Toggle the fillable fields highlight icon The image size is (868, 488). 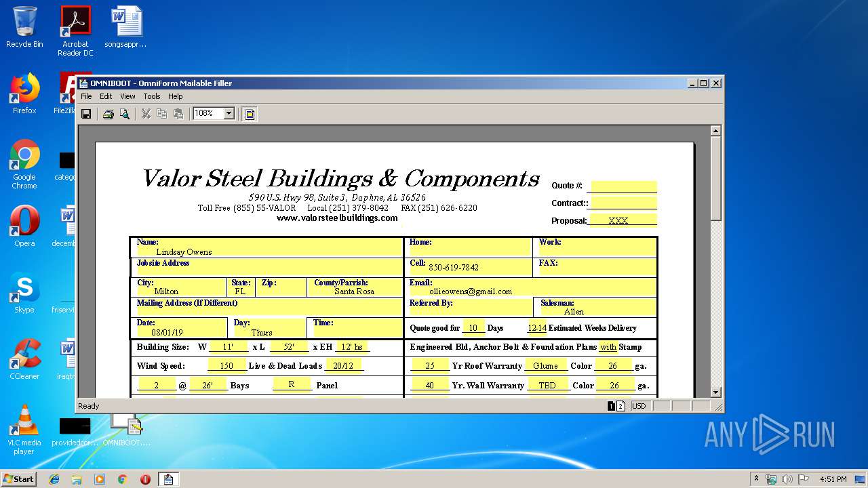coord(250,114)
